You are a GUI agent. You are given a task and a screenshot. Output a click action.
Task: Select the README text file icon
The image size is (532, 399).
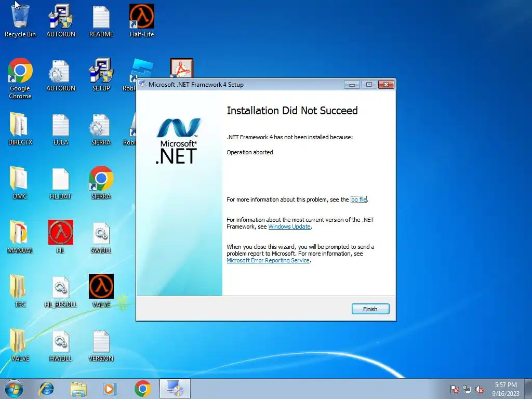point(101,20)
